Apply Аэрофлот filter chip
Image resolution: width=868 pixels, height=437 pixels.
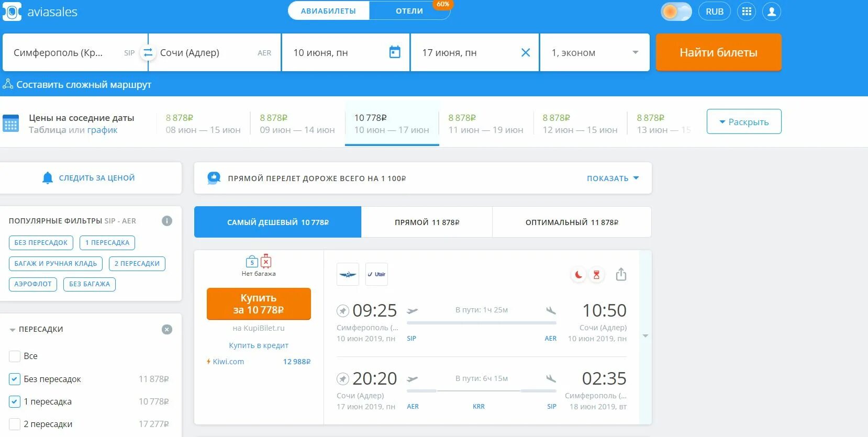click(33, 284)
